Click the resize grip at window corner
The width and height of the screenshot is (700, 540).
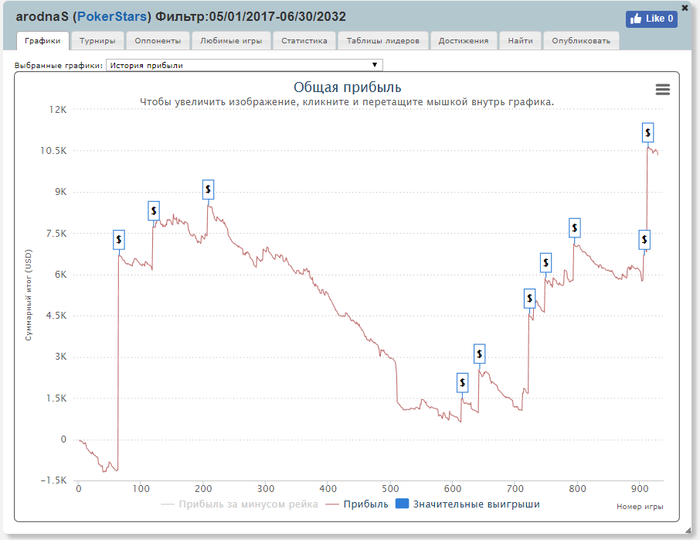[688, 530]
